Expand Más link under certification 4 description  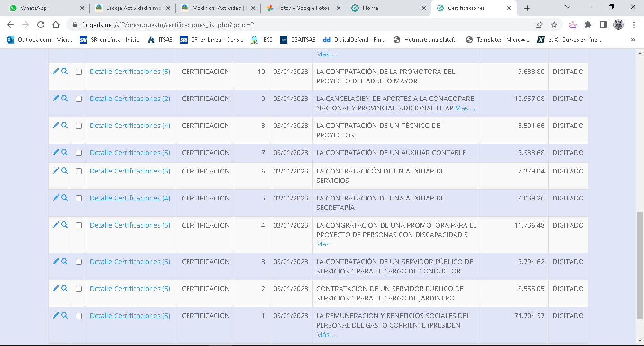pyautogui.click(x=326, y=244)
